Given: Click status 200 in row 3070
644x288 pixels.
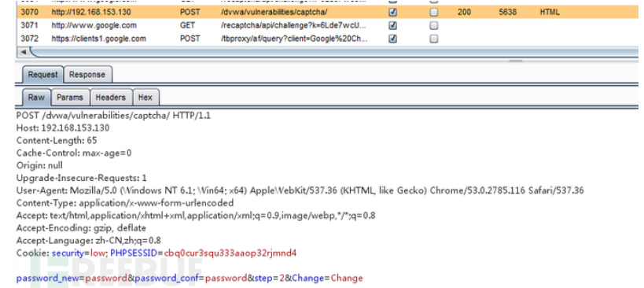Looking at the screenshot, I should [464, 13].
